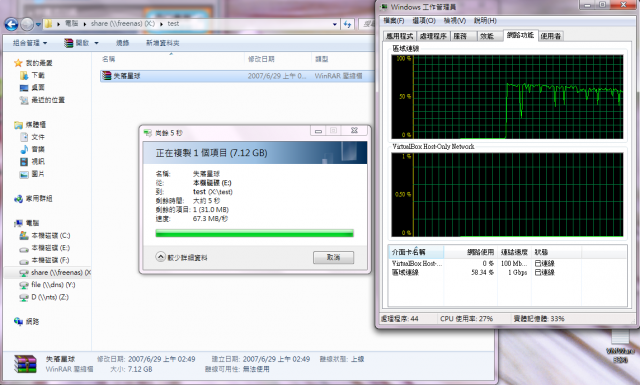Click 燒錄 in the Explorer toolbar
The width and height of the screenshot is (640, 385).
[122, 43]
